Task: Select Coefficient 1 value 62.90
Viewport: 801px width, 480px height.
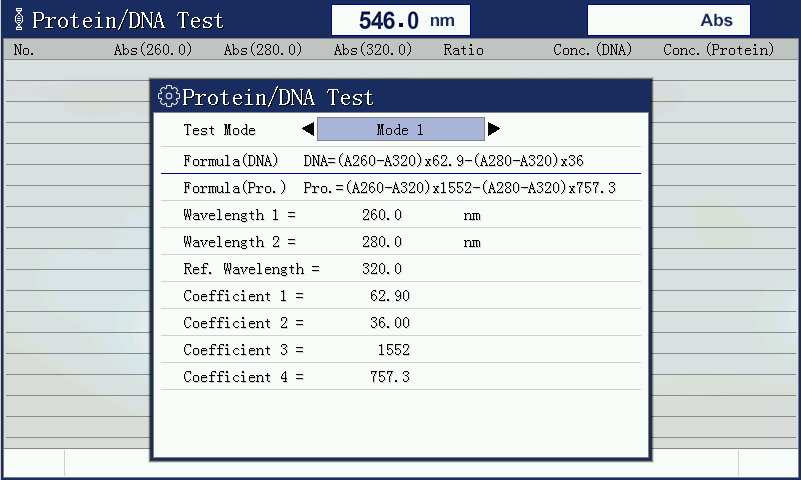Action: point(389,296)
